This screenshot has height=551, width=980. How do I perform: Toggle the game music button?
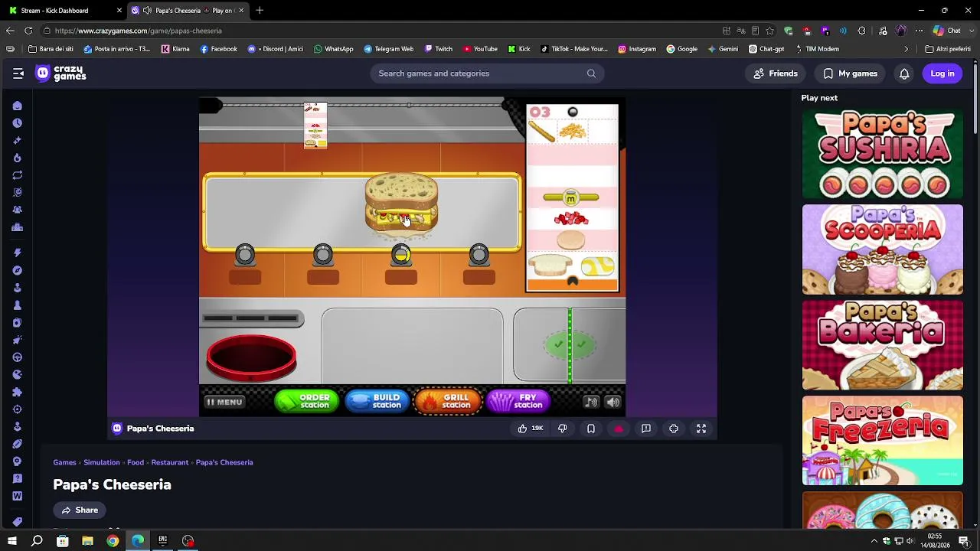[x=591, y=402]
